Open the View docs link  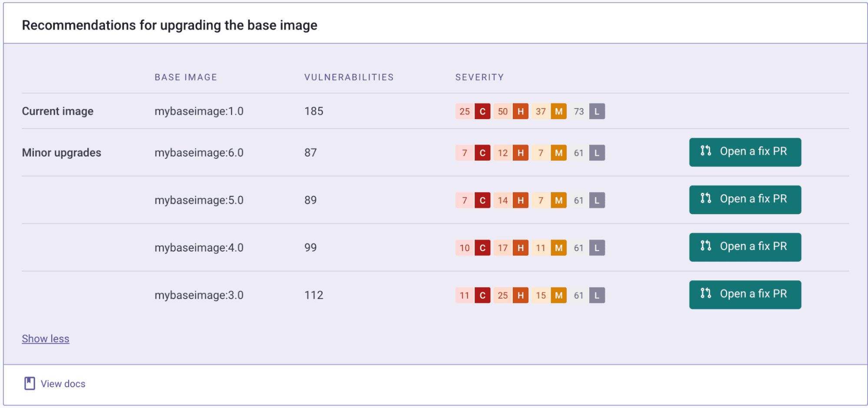tap(63, 384)
